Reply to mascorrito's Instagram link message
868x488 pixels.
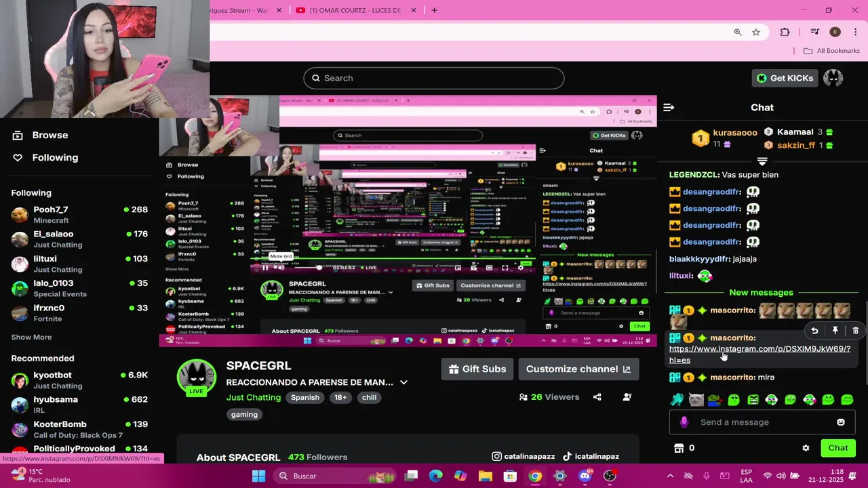(814, 331)
